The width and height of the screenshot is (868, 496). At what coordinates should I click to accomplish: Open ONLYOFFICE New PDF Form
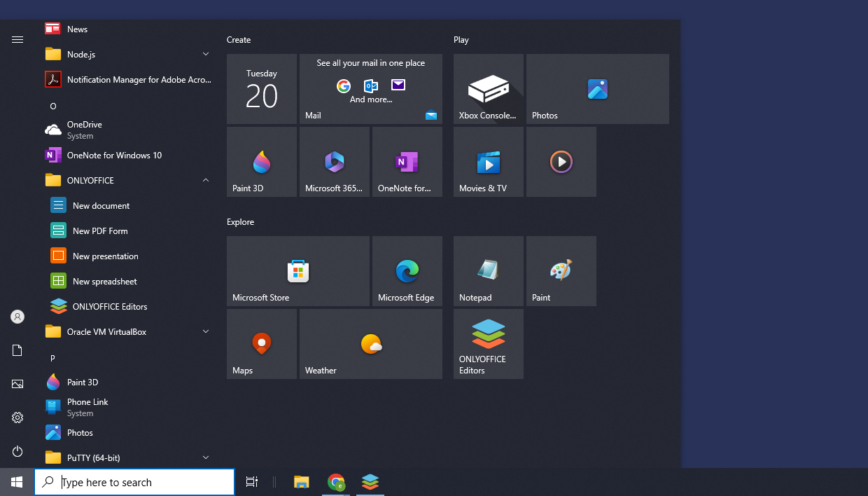(127, 230)
